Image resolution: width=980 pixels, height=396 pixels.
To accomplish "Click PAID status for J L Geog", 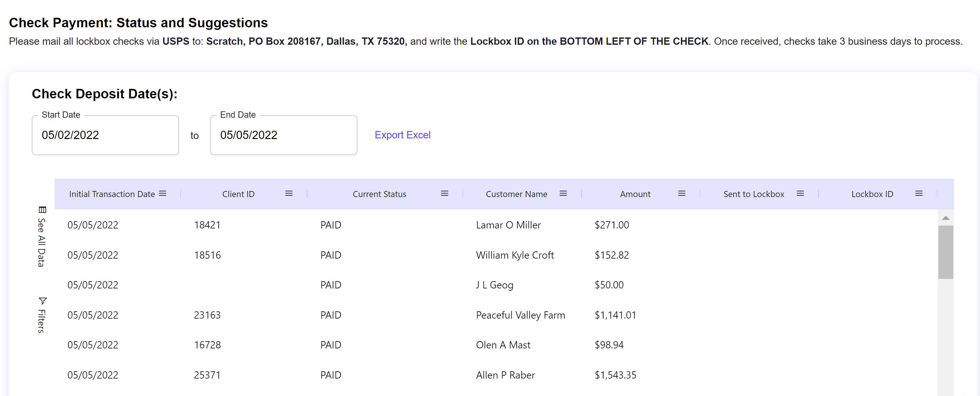I will click(330, 285).
